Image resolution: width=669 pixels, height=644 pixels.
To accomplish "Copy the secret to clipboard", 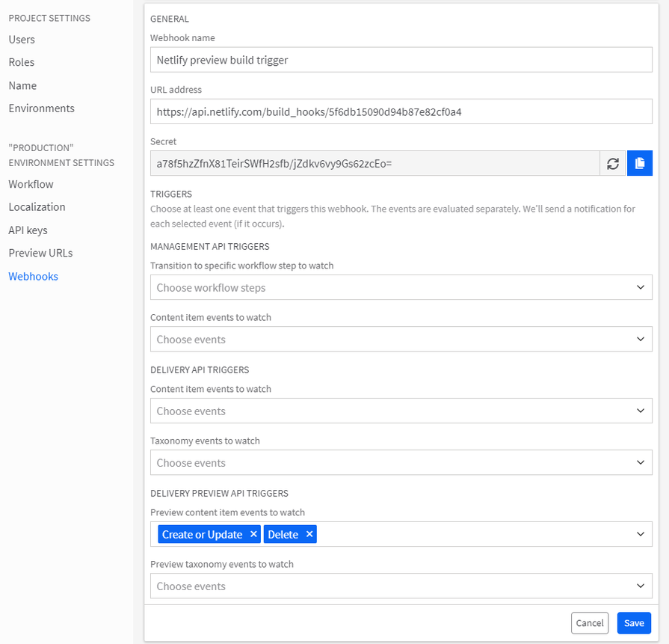I will click(640, 163).
